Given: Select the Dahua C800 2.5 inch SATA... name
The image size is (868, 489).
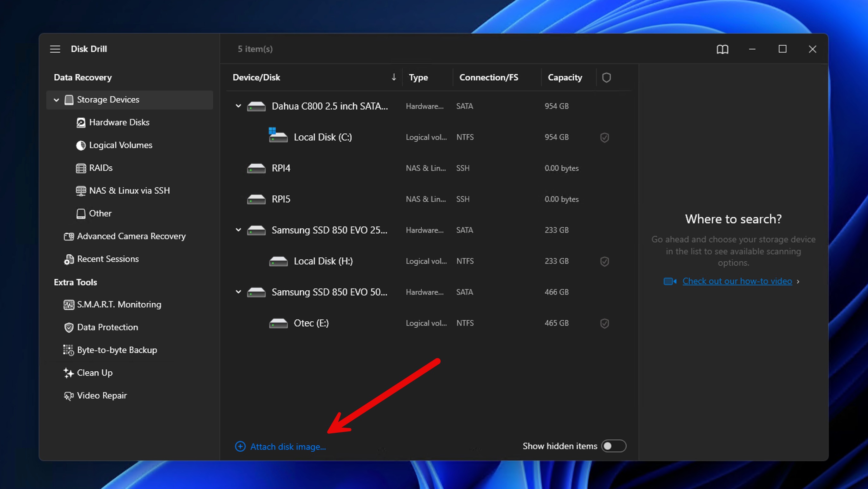Looking at the screenshot, I should click(330, 106).
